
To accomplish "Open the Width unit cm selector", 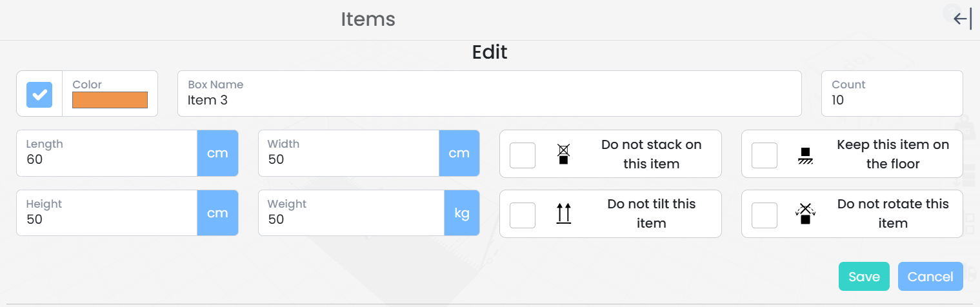I will pyautogui.click(x=459, y=153).
